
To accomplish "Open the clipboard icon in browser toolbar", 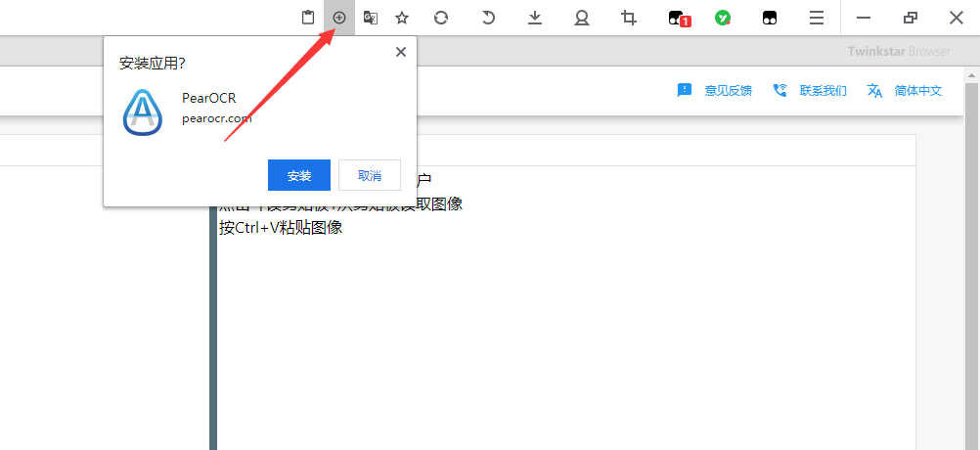I will pyautogui.click(x=308, y=18).
